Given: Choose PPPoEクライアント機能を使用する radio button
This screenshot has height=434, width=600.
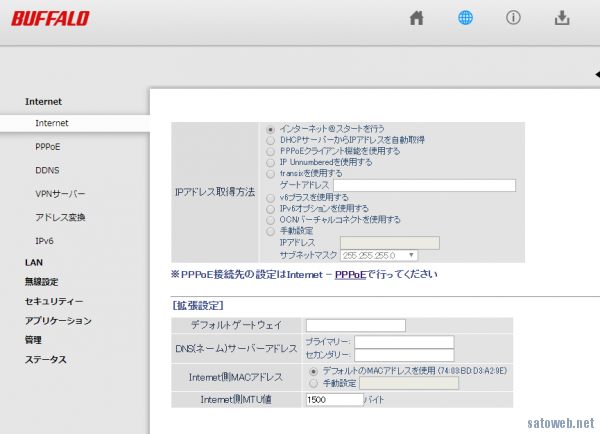Looking at the screenshot, I should click(x=270, y=151).
